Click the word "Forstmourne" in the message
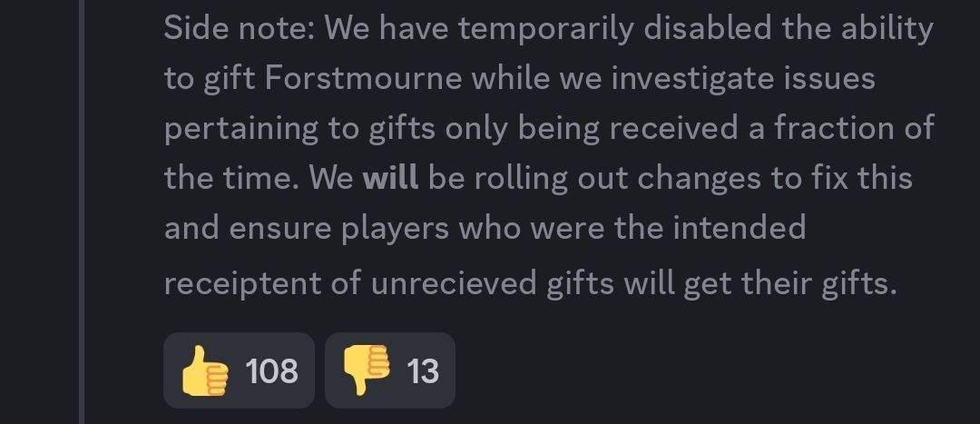This screenshot has width=980, height=424. coord(364,79)
